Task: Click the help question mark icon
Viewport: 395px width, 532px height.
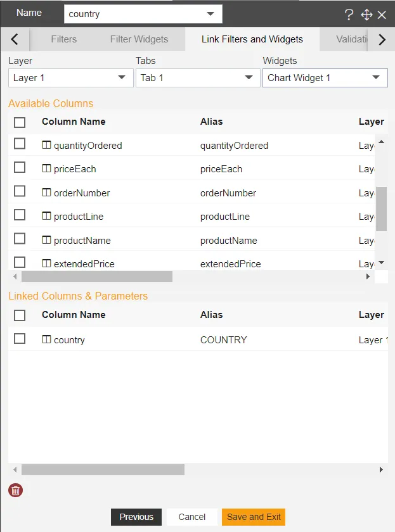Action: tap(349, 15)
